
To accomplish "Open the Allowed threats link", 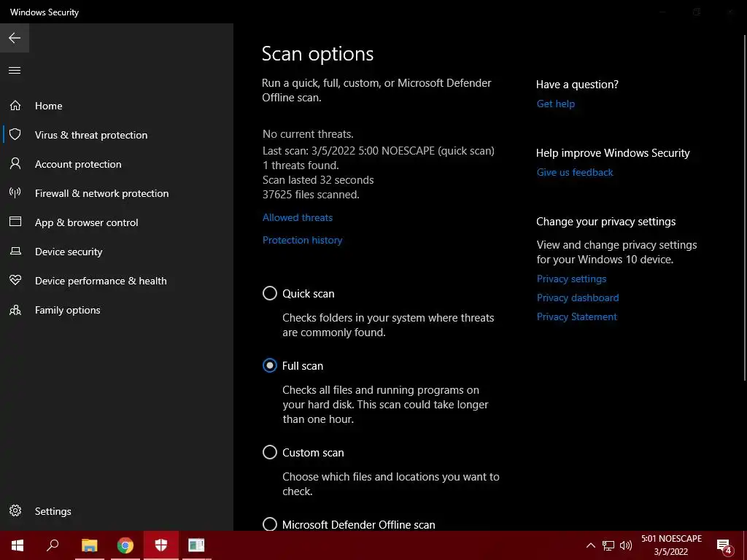I will pyautogui.click(x=298, y=217).
